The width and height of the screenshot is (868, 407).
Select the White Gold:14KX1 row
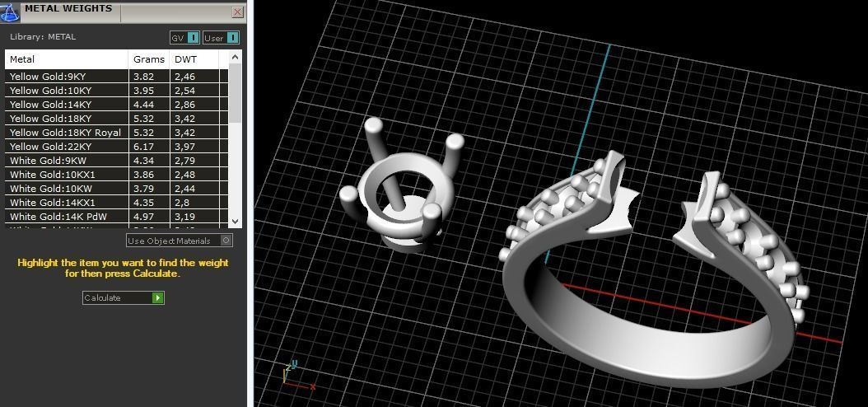click(116, 203)
